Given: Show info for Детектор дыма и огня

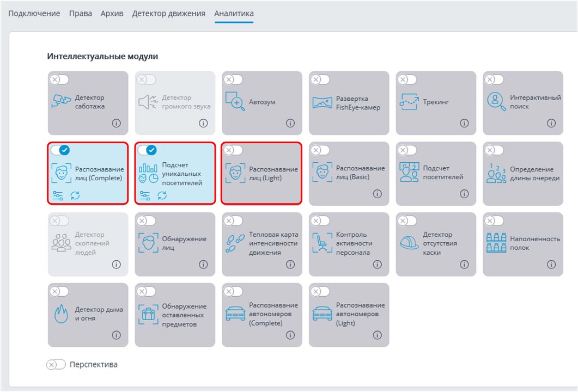Looking at the screenshot, I should point(116,335).
